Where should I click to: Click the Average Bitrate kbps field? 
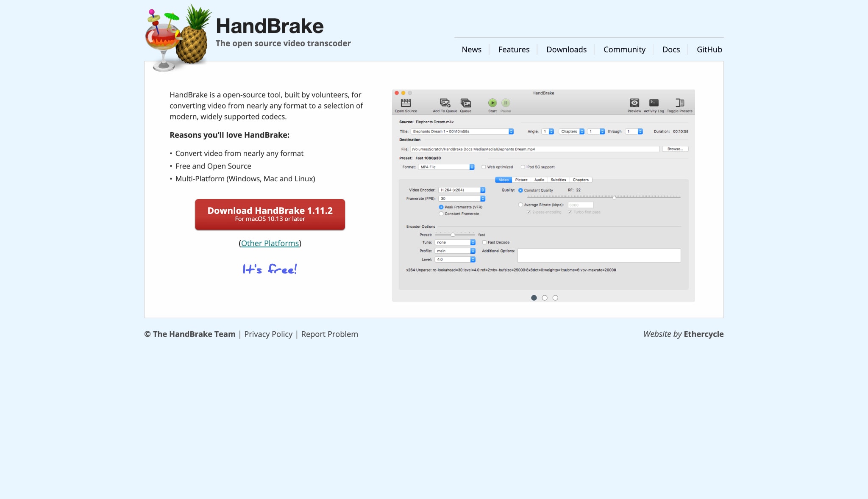(581, 205)
